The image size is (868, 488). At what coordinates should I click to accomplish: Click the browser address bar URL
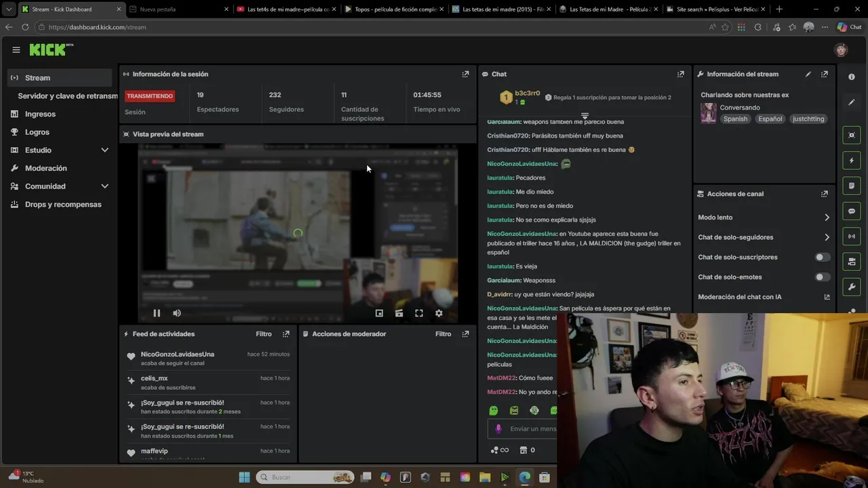tap(97, 27)
